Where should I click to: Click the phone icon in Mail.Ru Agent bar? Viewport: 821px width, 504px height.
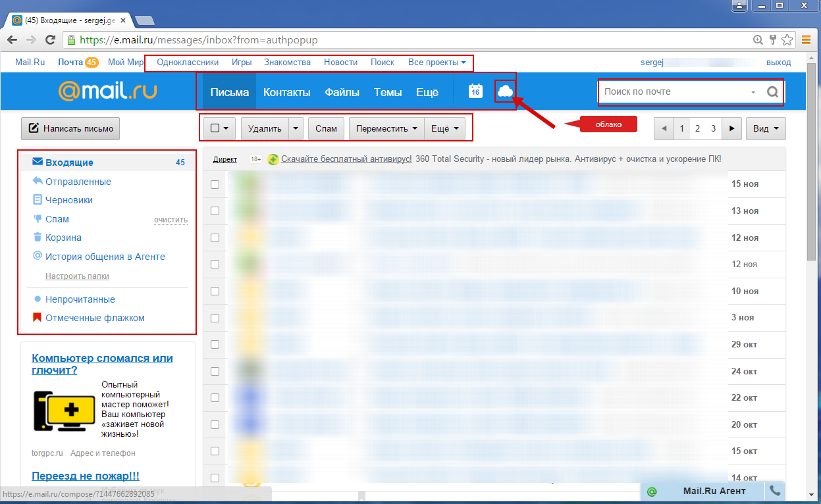[x=775, y=491]
